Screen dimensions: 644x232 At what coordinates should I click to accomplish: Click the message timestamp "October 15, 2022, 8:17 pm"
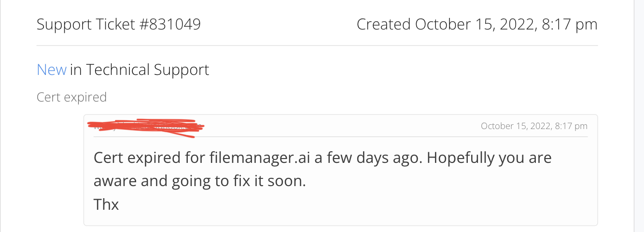[534, 126]
